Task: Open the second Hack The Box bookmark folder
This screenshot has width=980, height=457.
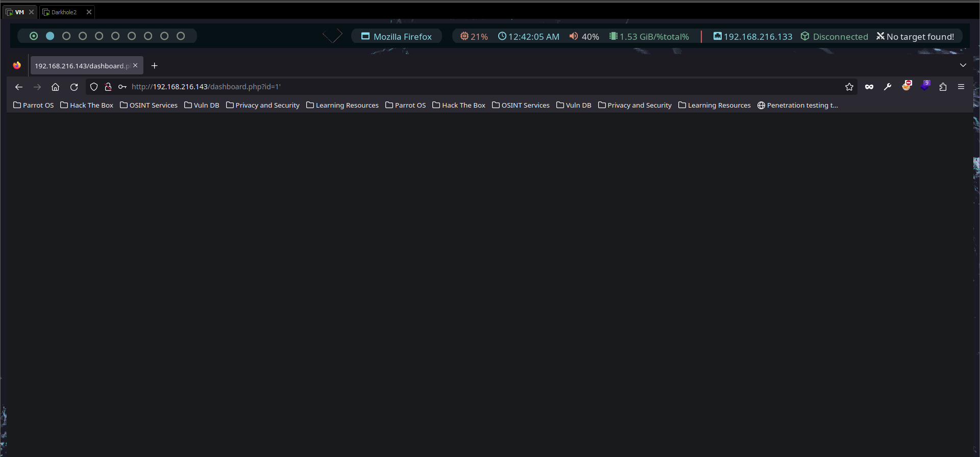Action: click(459, 105)
